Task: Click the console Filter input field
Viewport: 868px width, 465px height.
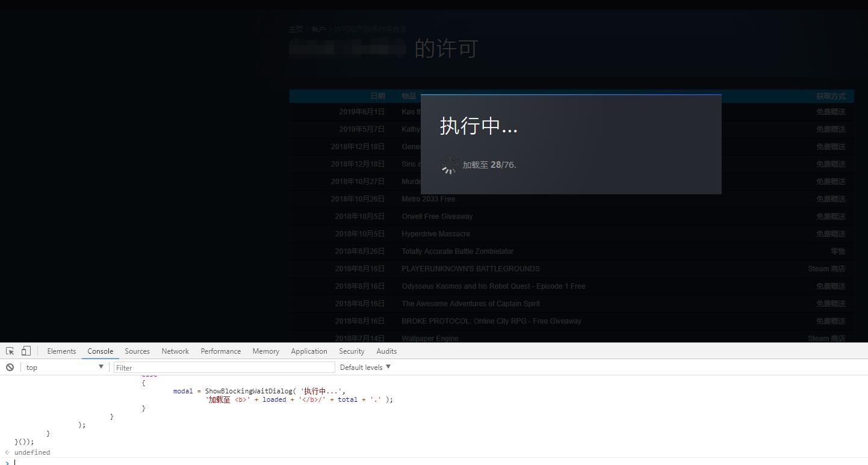Action: pos(224,368)
